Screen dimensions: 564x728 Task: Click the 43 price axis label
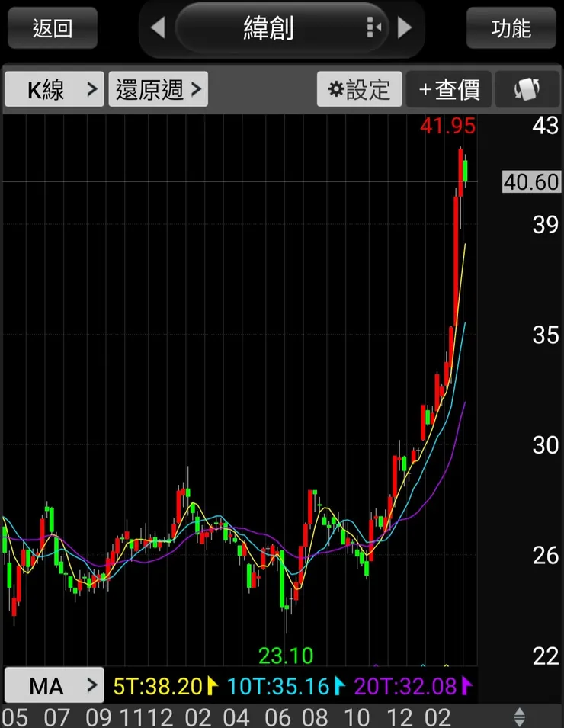[546, 126]
